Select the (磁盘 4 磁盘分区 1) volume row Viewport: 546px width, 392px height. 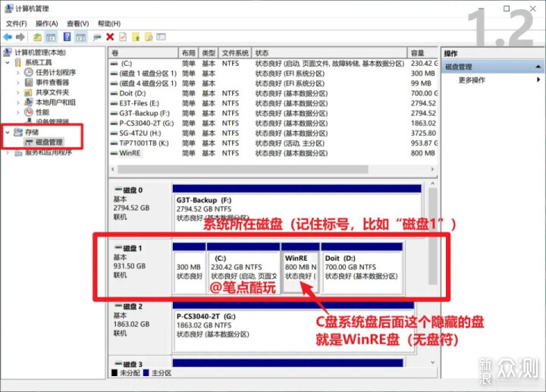(x=273, y=83)
